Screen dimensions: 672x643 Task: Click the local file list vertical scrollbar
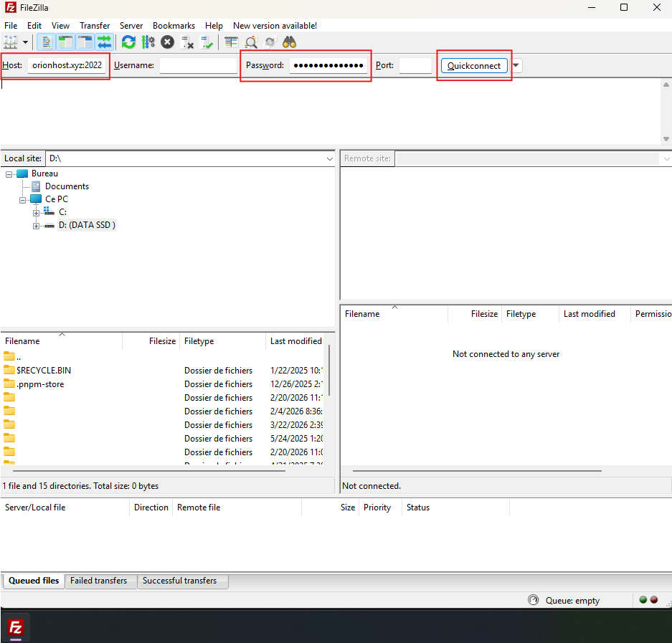pos(328,371)
